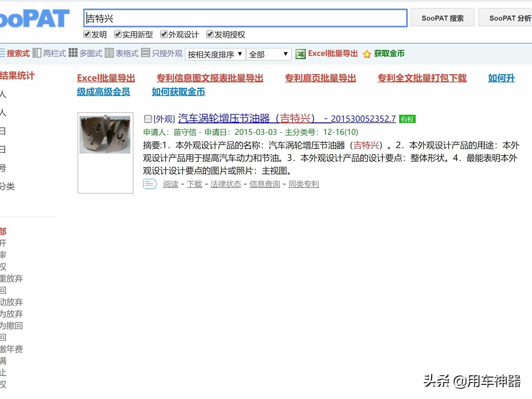
Task: Click the 表格式 table icon
Action: pyautogui.click(x=109, y=53)
